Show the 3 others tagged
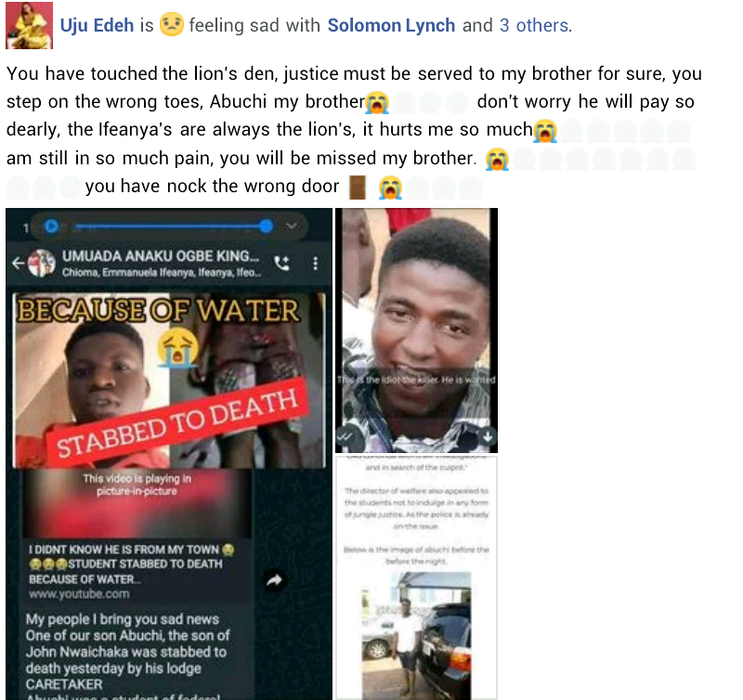Viewport: 743px width, 700px height. click(533, 25)
